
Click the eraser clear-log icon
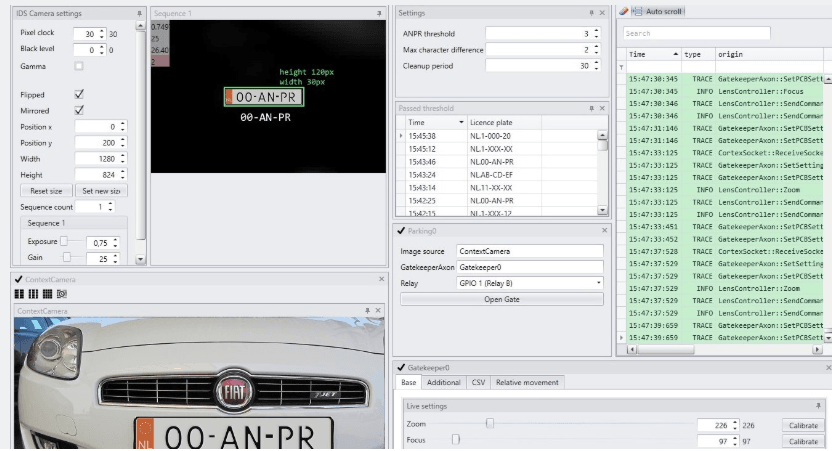625,10
